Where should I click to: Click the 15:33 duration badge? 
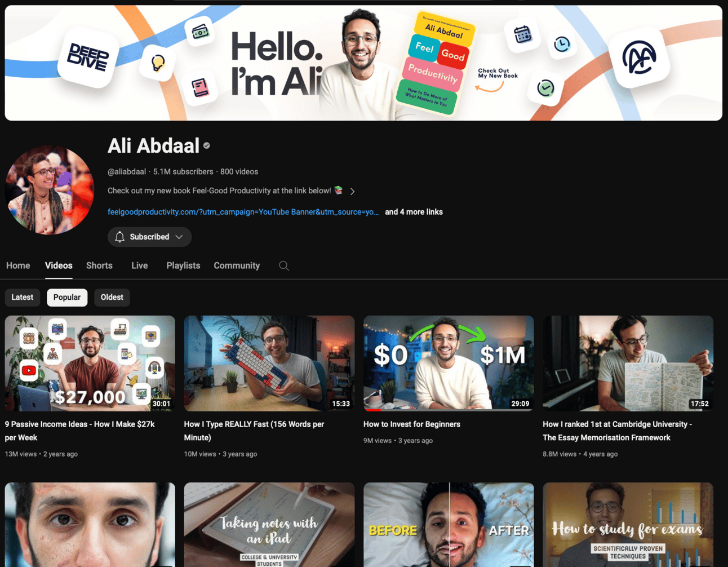[341, 404]
